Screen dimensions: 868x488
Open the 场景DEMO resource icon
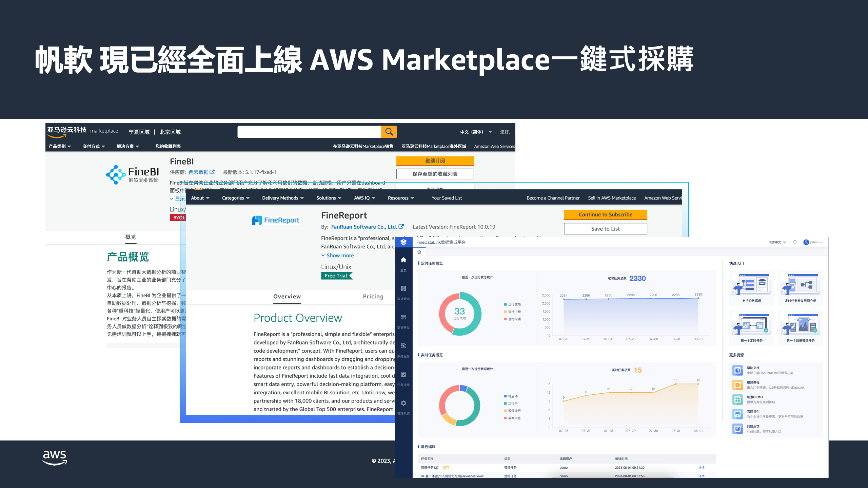pos(737,399)
